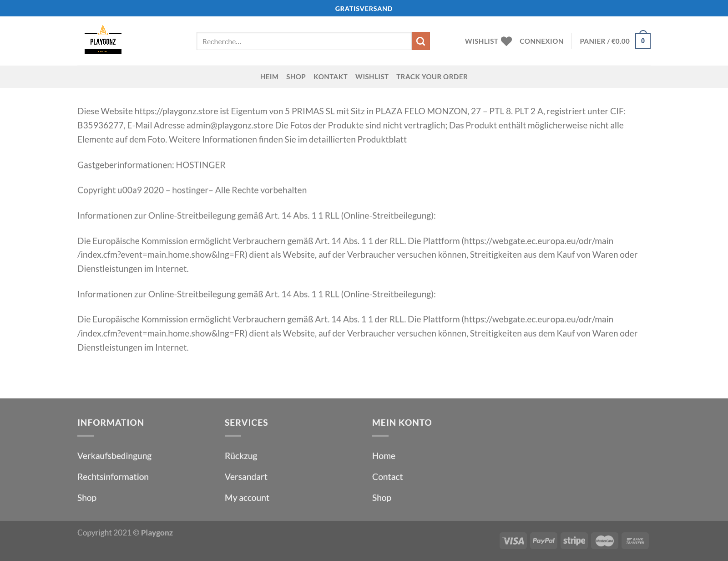Viewport: 728px width, 561px height.
Task: Open the cart bag icon showing 0
Action: click(643, 40)
